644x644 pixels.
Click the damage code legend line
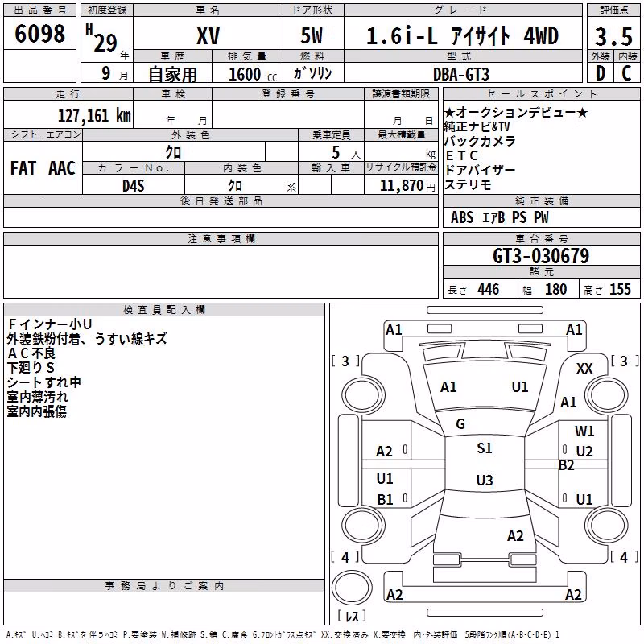[283, 635]
